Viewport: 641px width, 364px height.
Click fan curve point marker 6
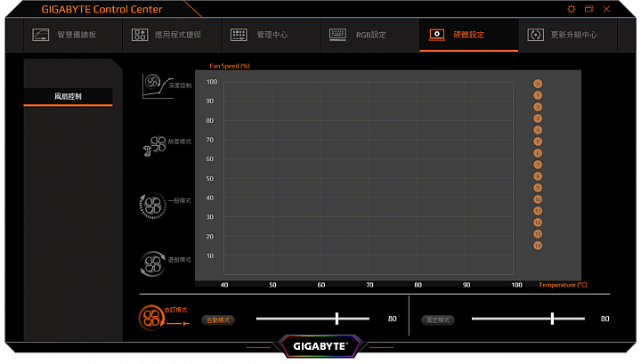tap(538, 153)
